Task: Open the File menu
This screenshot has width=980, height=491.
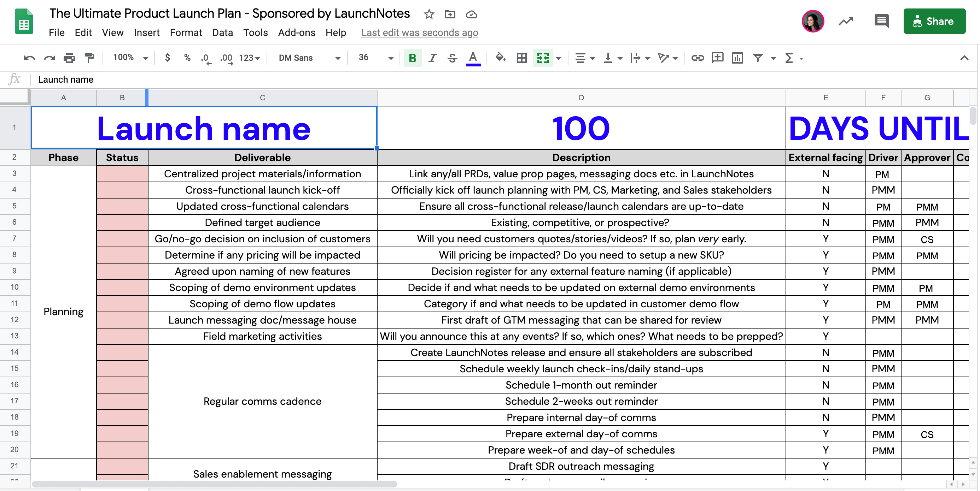Action: [x=56, y=33]
